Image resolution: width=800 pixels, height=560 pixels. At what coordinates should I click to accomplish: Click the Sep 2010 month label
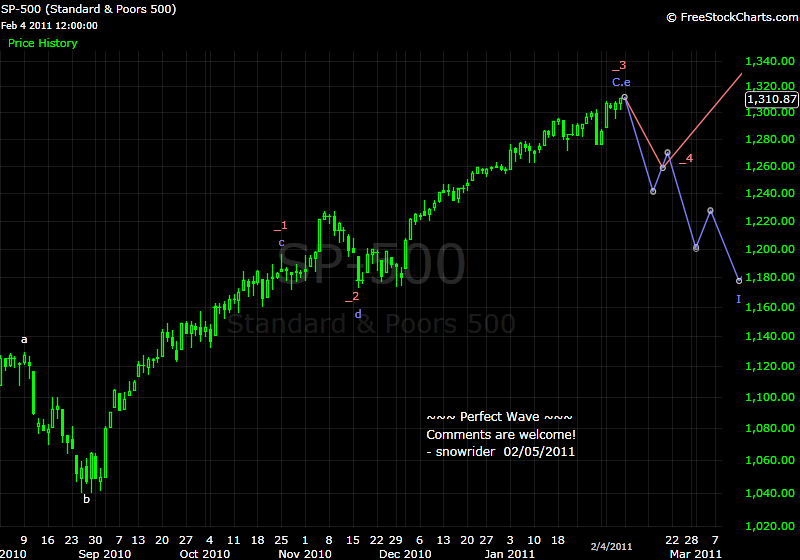coord(105,554)
